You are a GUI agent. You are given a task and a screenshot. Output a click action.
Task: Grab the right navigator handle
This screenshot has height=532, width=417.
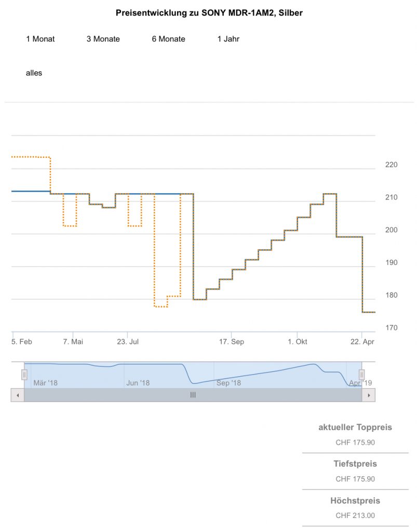click(362, 375)
